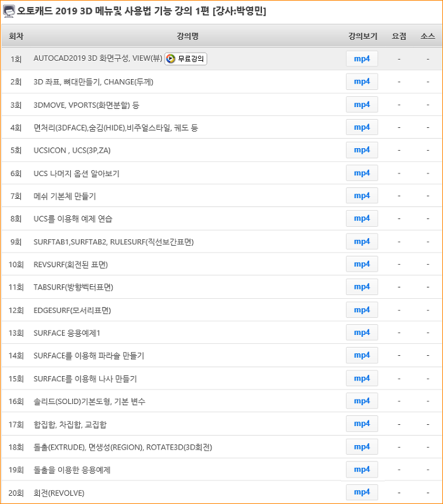Select title SURFACE 응용예제1
The image size is (443, 504).
click(x=67, y=333)
